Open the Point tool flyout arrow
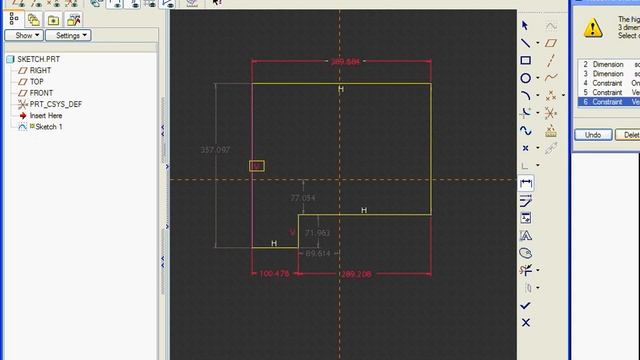The image size is (640, 360). (x=538, y=148)
